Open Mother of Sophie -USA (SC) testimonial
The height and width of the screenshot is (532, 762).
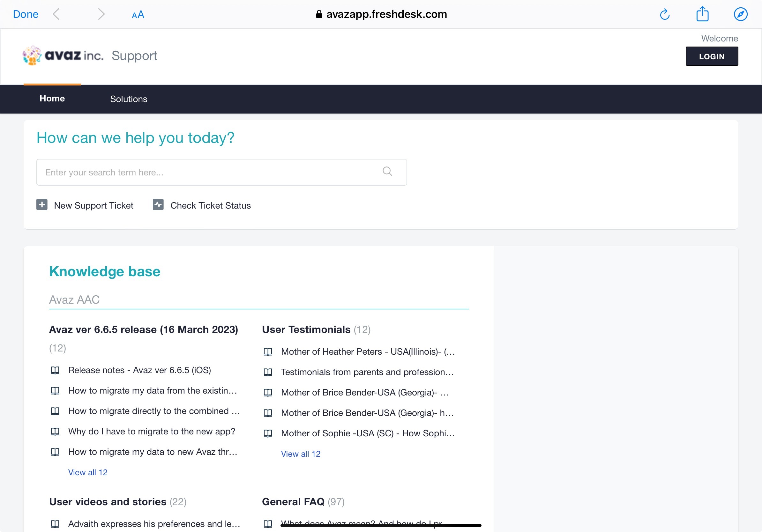click(368, 433)
